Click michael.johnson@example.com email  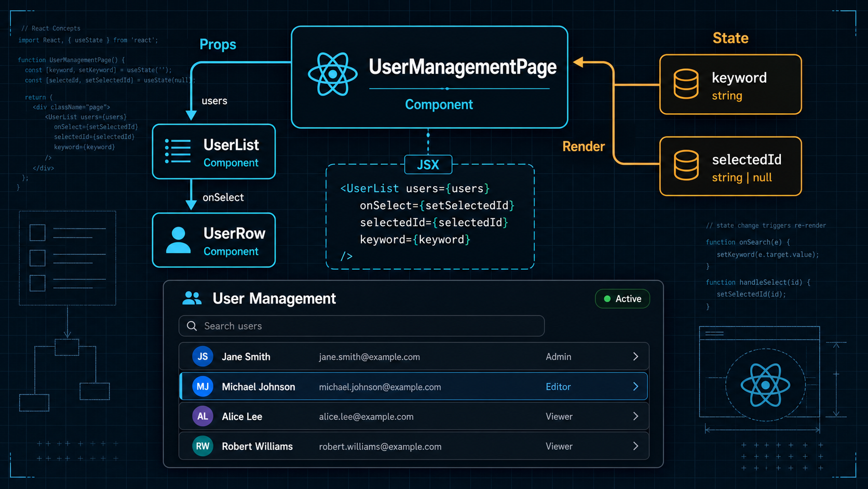(x=379, y=387)
